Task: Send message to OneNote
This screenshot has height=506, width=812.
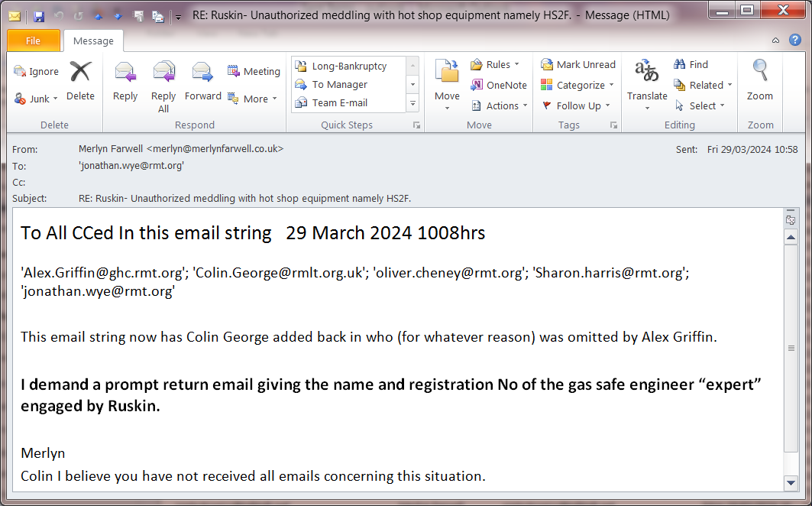Action: point(499,85)
